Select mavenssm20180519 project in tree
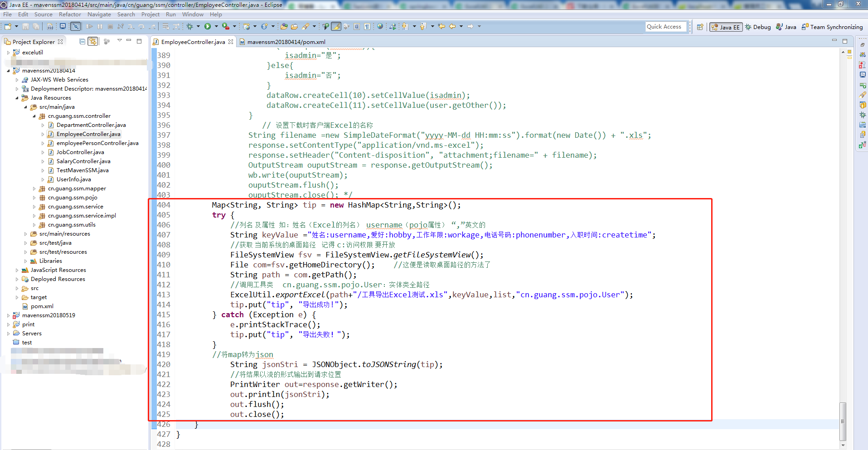The width and height of the screenshot is (868, 450). point(48,315)
